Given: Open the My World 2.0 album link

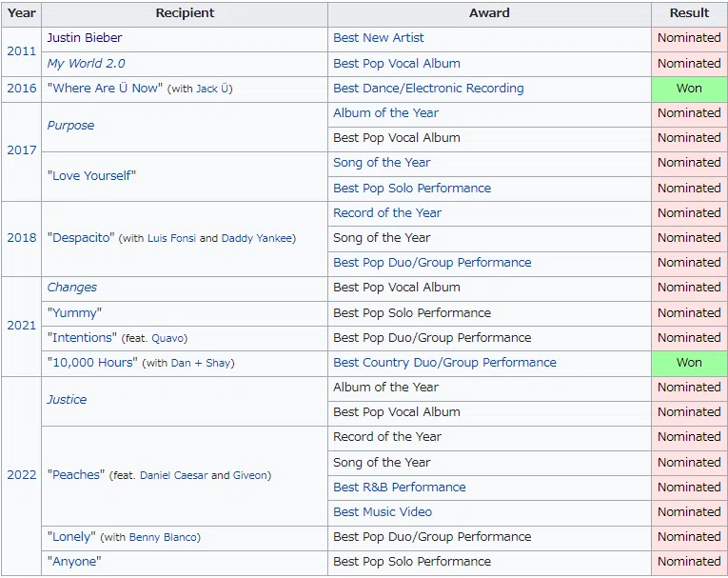Looking at the screenshot, I should coord(86,64).
